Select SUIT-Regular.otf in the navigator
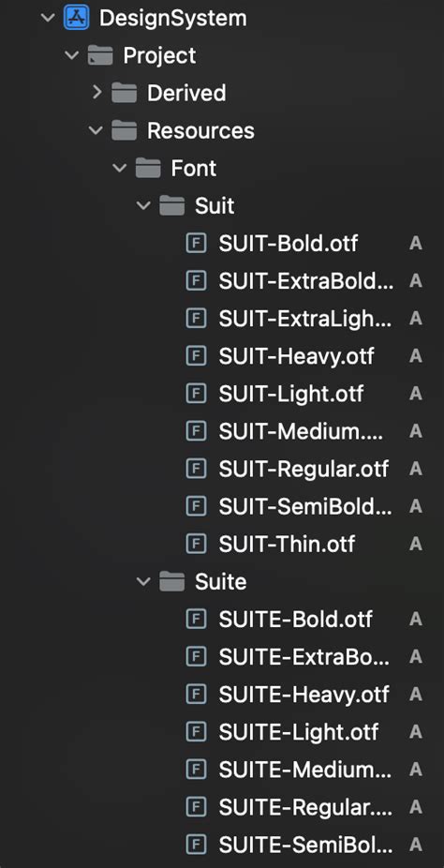Viewport: 444px width, 868px height. [x=303, y=469]
